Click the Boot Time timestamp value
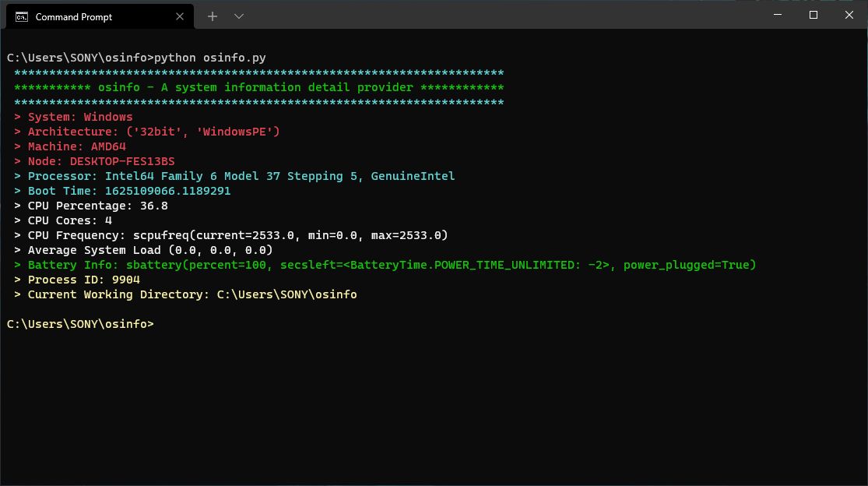The image size is (868, 486). tap(179, 190)
